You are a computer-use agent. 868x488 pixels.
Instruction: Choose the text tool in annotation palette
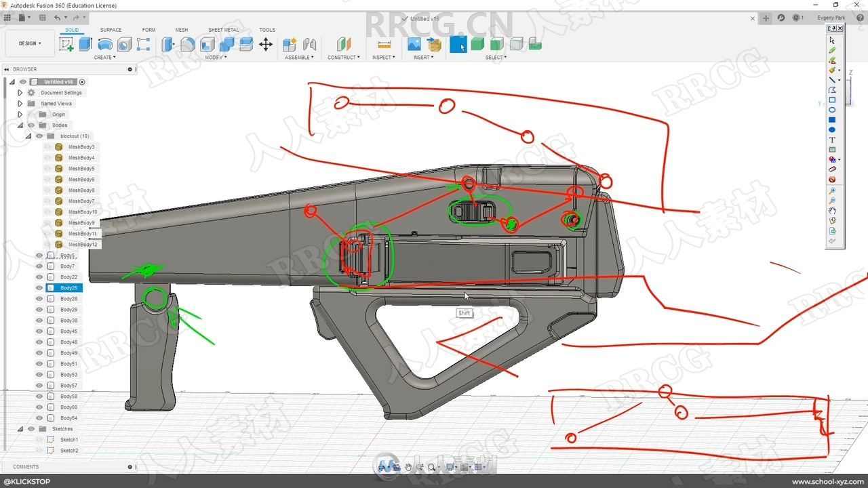point(832,140)
